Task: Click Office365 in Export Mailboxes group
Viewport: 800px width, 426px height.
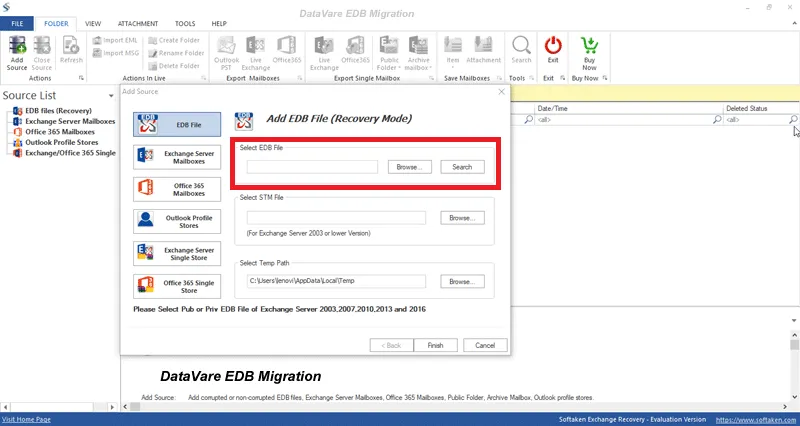Action: 287,50
